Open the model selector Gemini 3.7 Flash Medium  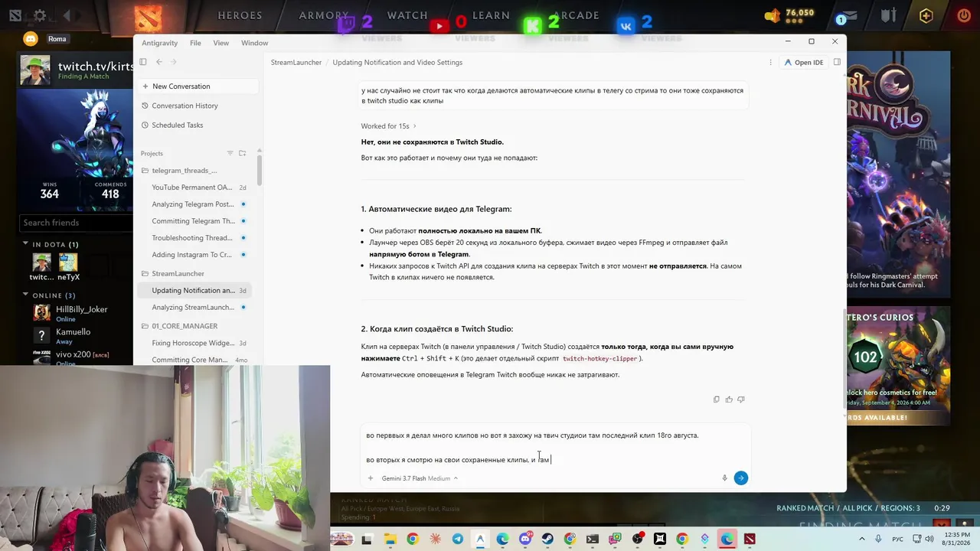point(420,478)
